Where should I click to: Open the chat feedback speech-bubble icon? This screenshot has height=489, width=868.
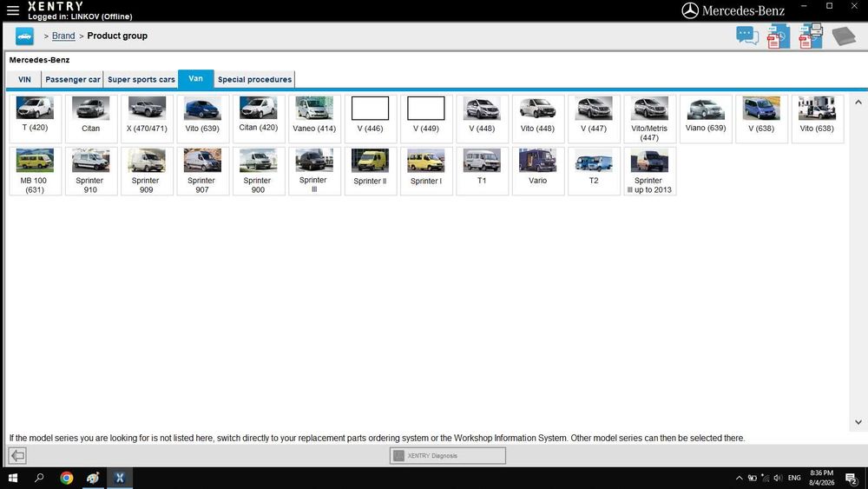746,36
